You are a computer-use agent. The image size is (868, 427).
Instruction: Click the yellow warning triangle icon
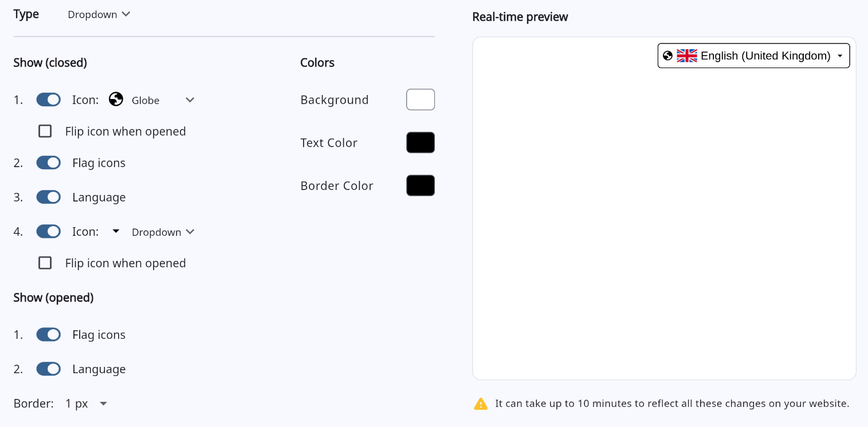(x=481, y=404)
